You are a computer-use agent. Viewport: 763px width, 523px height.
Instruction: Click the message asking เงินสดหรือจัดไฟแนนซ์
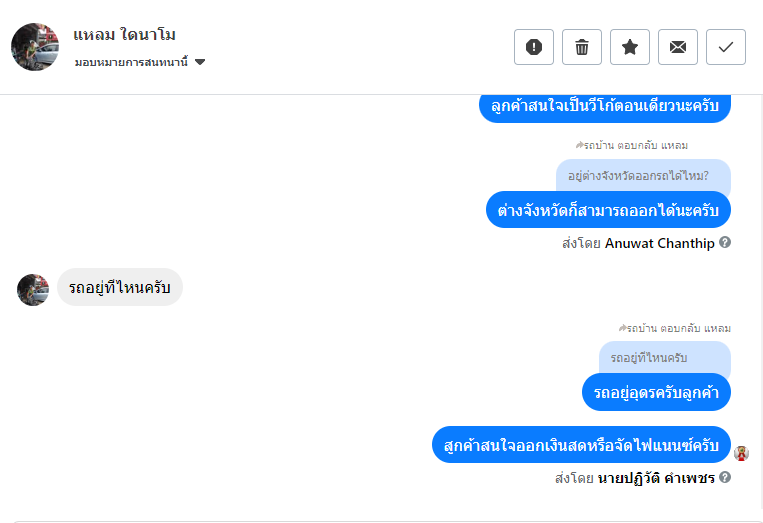click(582, 444)
